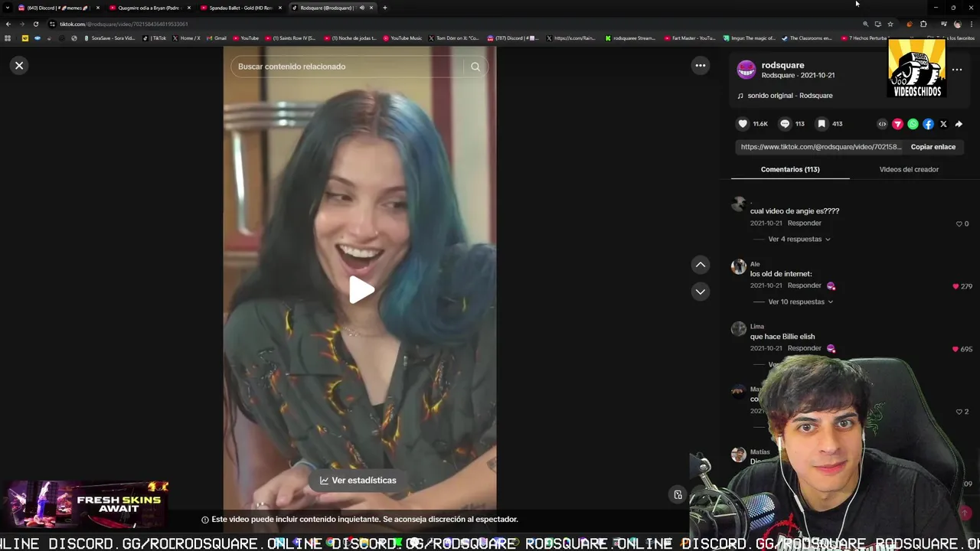Viewport: 980px width, 551px height.
Task: Reply to 'cual video de angie es????' comment
Action: click(x=804, y=223)
